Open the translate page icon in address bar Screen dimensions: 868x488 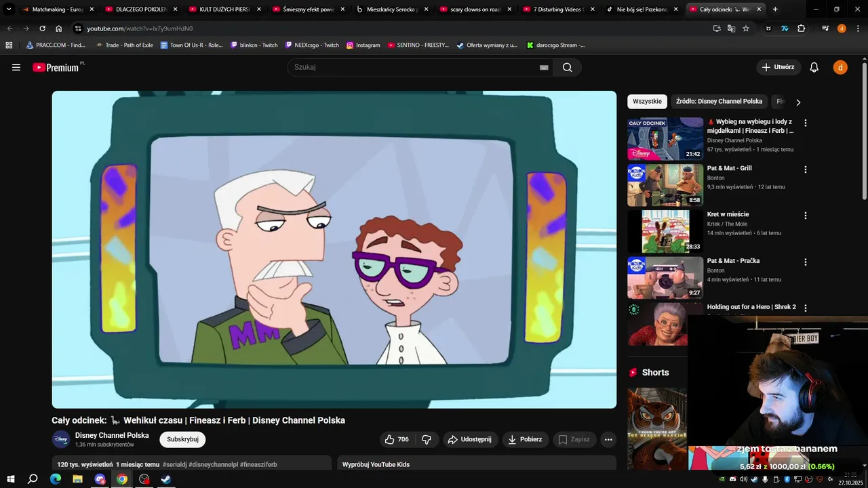pyautogui.click(x=731, y=28)
